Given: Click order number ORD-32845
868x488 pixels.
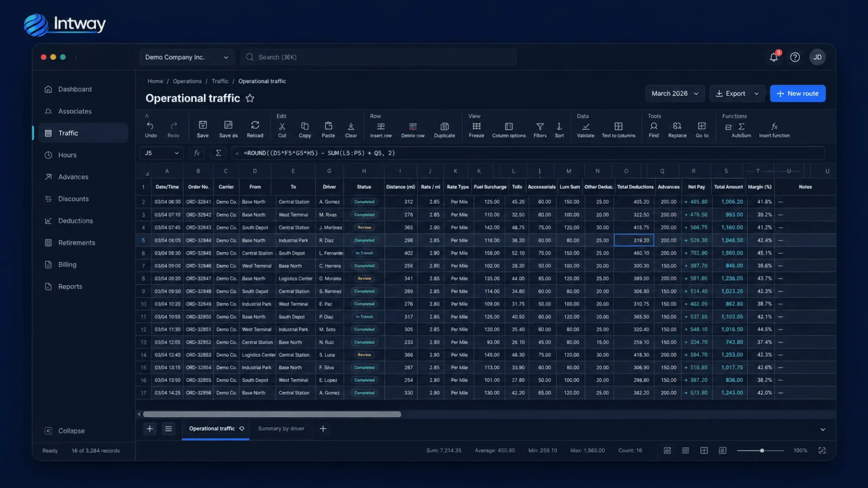Looking at the screenshot, I should [x=199, y=253].
